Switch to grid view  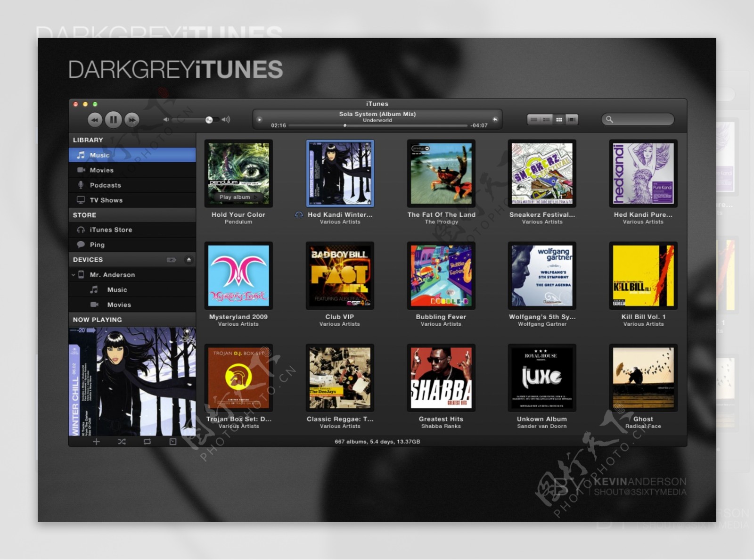pos(559,120)
